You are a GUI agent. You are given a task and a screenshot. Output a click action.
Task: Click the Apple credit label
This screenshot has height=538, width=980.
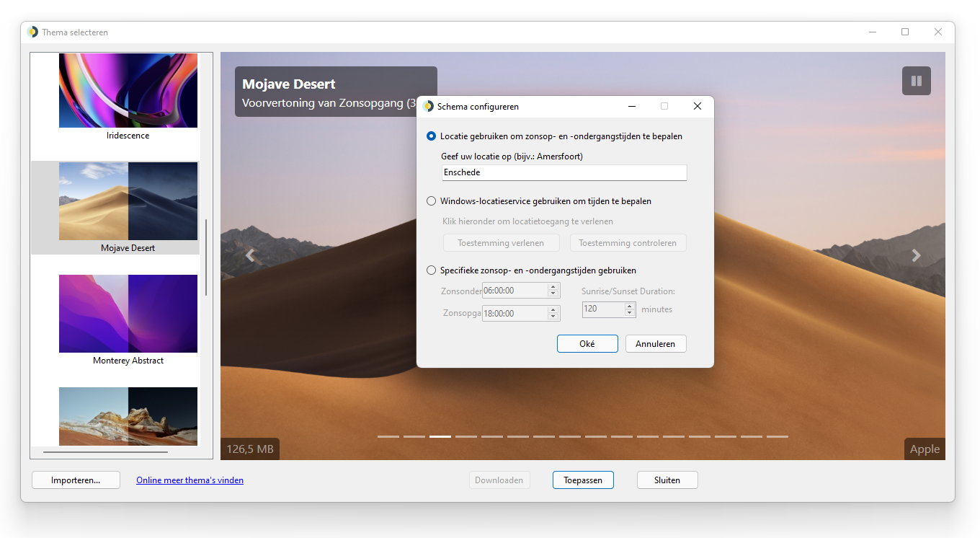click(925, 449)
